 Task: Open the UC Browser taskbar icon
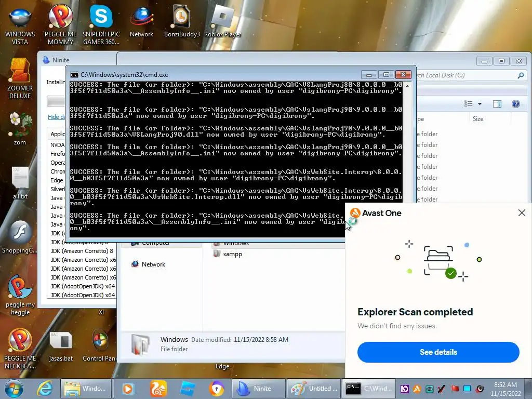(158, 389)
